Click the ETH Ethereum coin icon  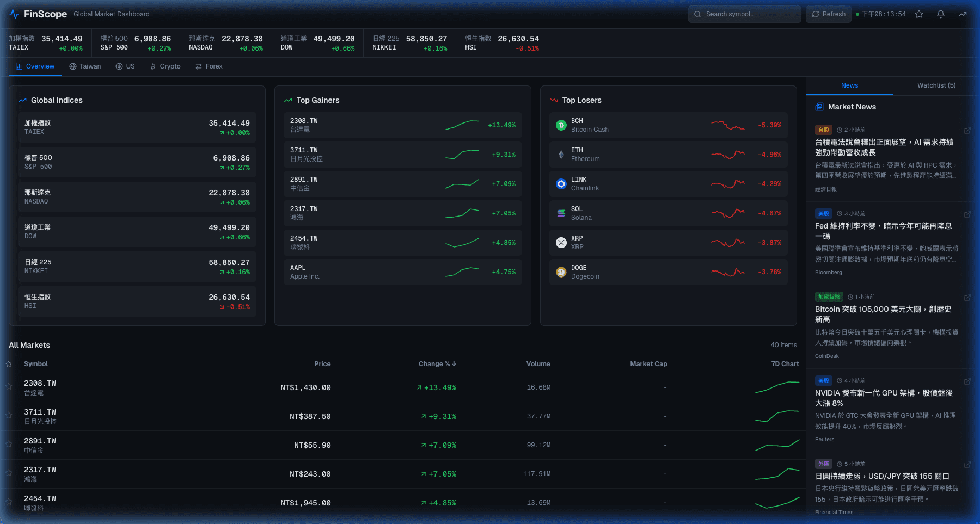[x=561, y=155]
